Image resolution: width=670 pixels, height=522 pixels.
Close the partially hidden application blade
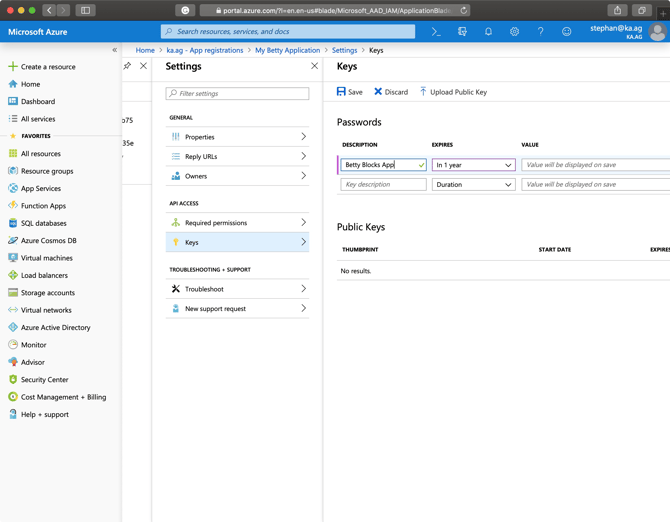144,66
